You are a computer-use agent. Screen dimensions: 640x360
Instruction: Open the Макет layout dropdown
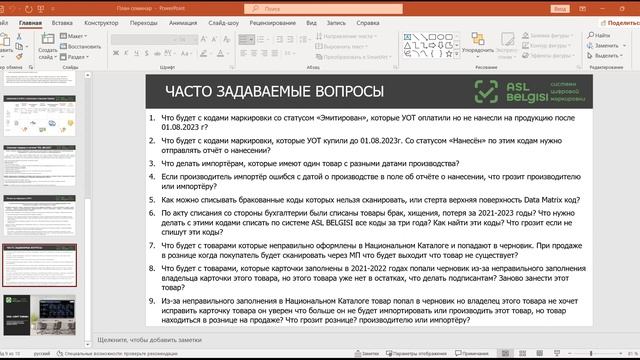(x=74, y=36)
